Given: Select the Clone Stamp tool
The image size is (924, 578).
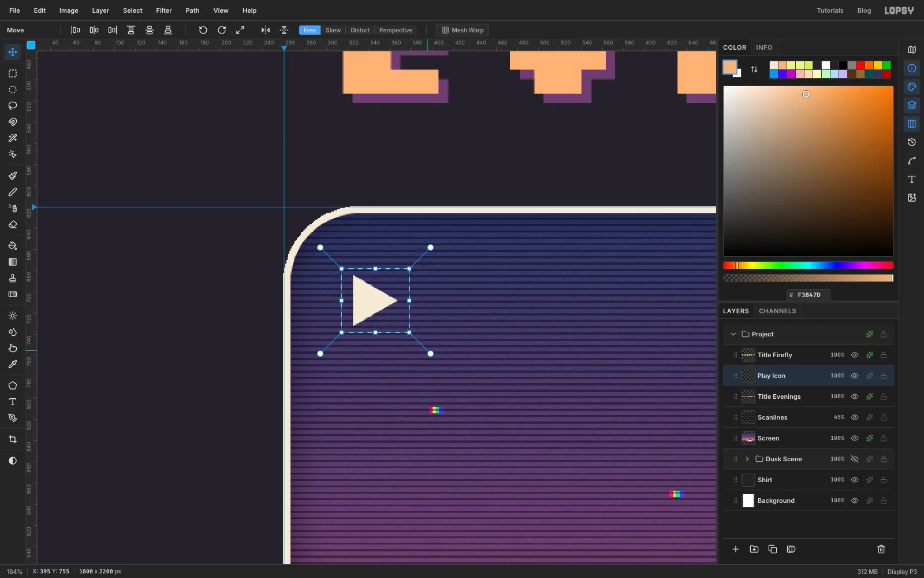Looking at the screenshot, I should pos(13,278).
